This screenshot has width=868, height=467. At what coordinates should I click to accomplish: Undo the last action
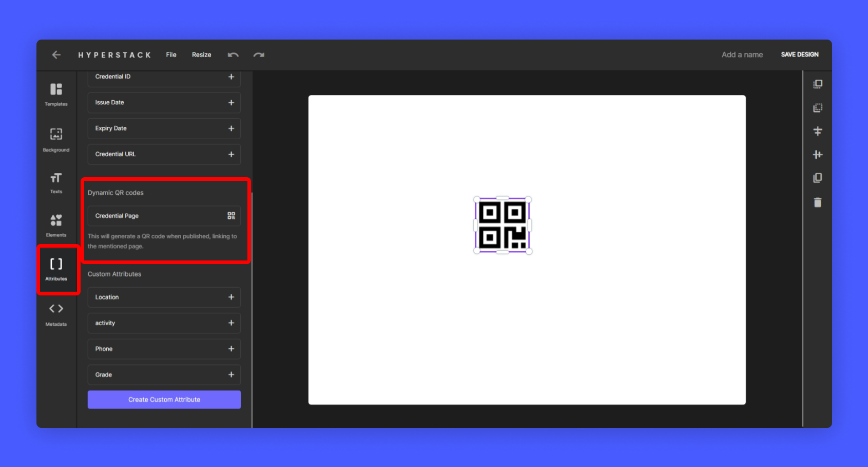click(x=233, y=54)
